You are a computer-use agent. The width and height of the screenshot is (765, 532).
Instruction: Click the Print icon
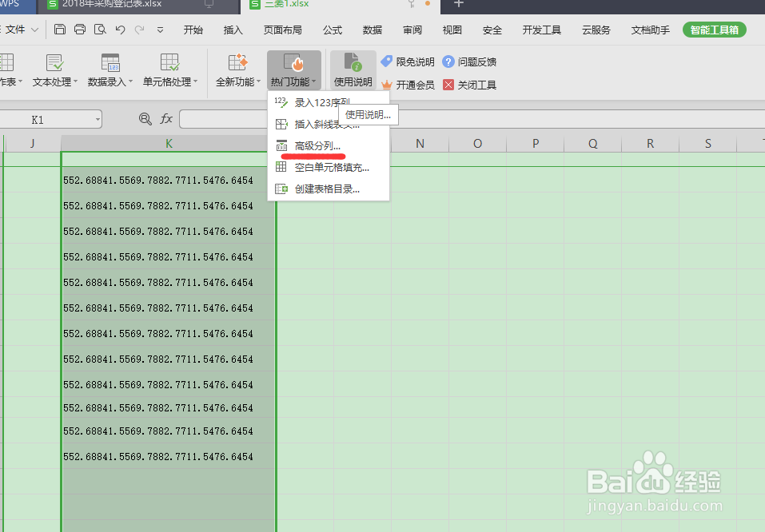tap(80, 30)
